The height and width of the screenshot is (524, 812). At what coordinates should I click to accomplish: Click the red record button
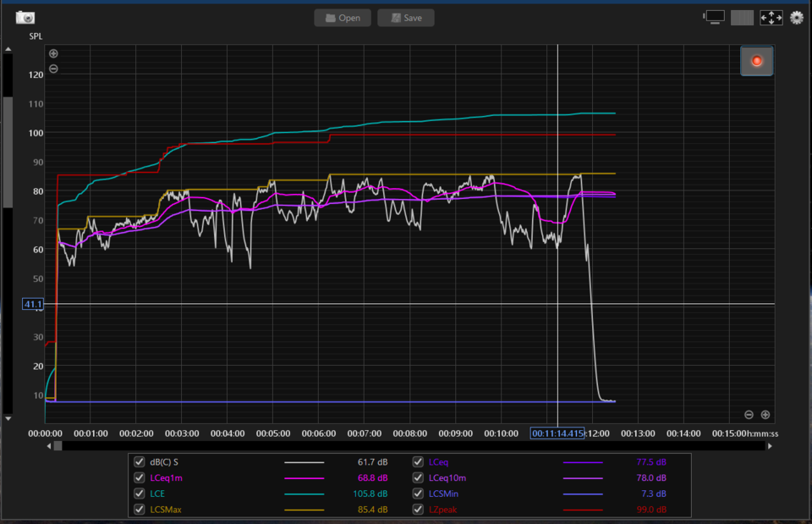[756, 61]
